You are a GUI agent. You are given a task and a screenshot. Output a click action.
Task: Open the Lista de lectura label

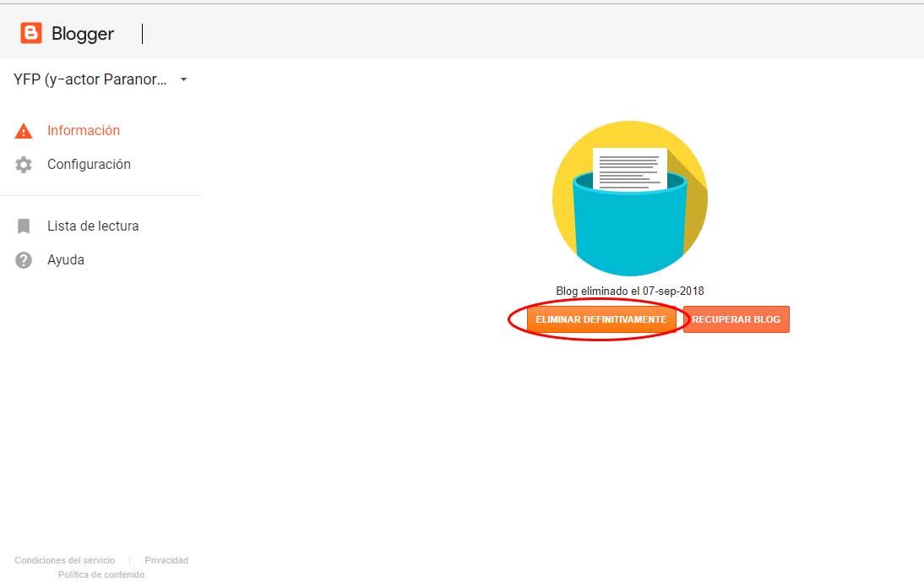click(x=93, y=226)
